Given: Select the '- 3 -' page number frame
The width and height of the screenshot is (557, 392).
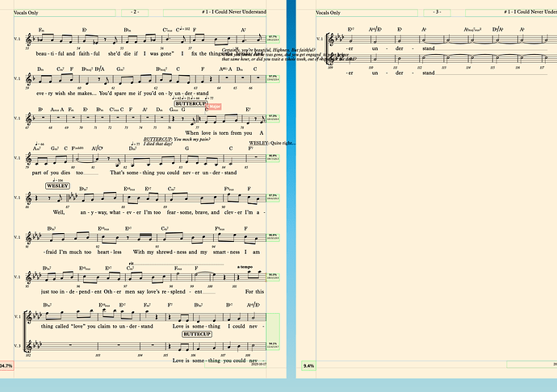Looking at the screenshot, I should click(437, 12).
